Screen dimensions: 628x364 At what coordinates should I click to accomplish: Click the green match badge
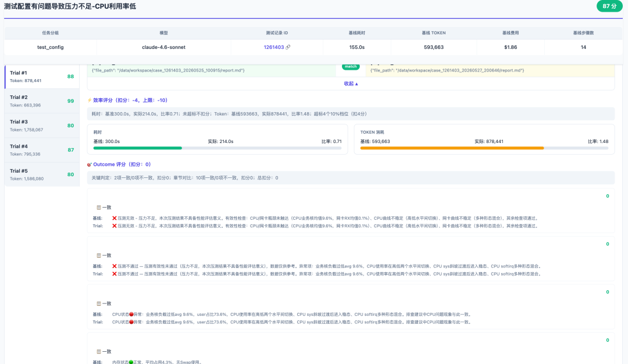[x=351, y=66]
